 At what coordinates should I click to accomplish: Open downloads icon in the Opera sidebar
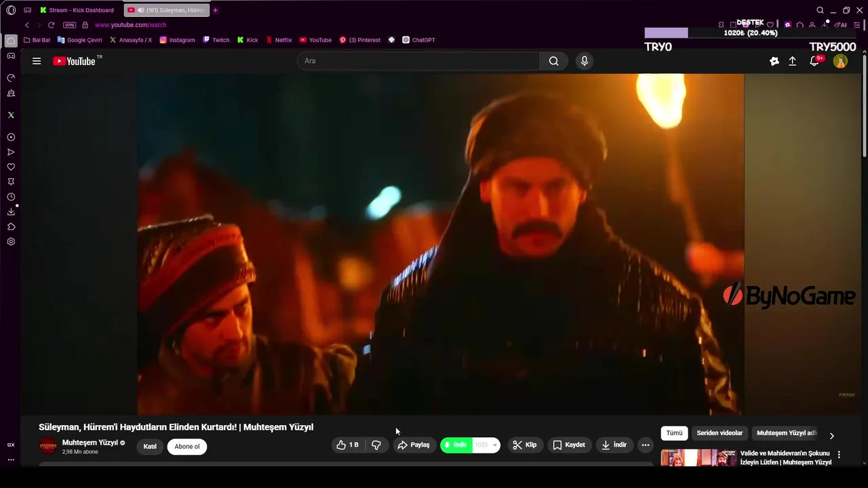coord(11,211)
